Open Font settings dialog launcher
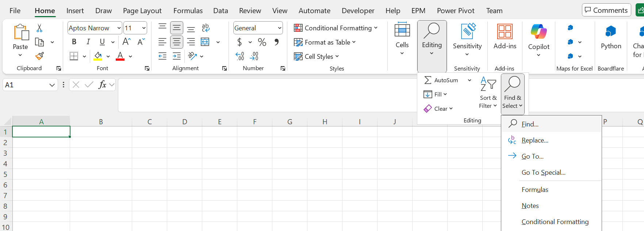The height and width of the screenshot is (231, 644). coord(147,68)
